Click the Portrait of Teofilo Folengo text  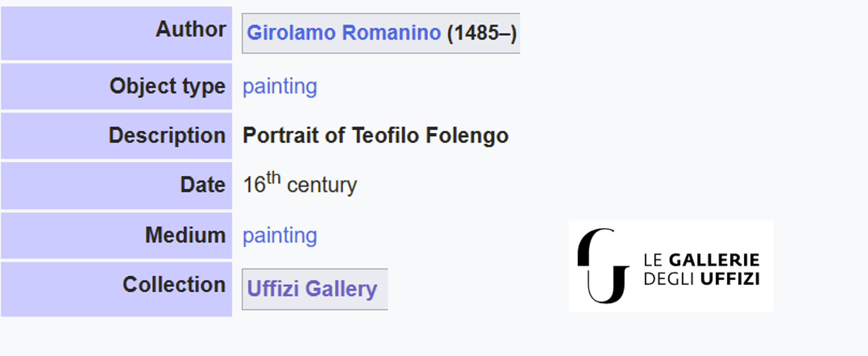[x=375, y=136]
